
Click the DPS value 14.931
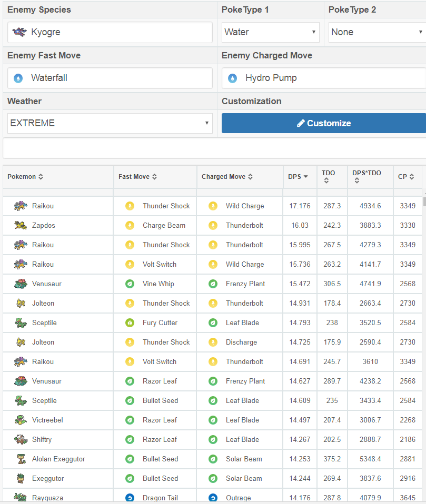[x=300, y=303]
